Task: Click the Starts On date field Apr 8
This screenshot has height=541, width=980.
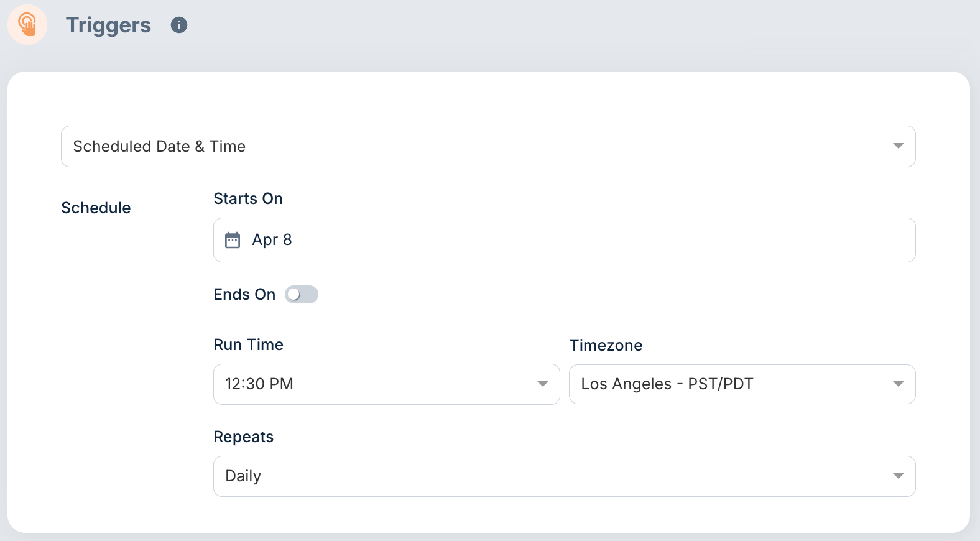Action: [564, 240]
